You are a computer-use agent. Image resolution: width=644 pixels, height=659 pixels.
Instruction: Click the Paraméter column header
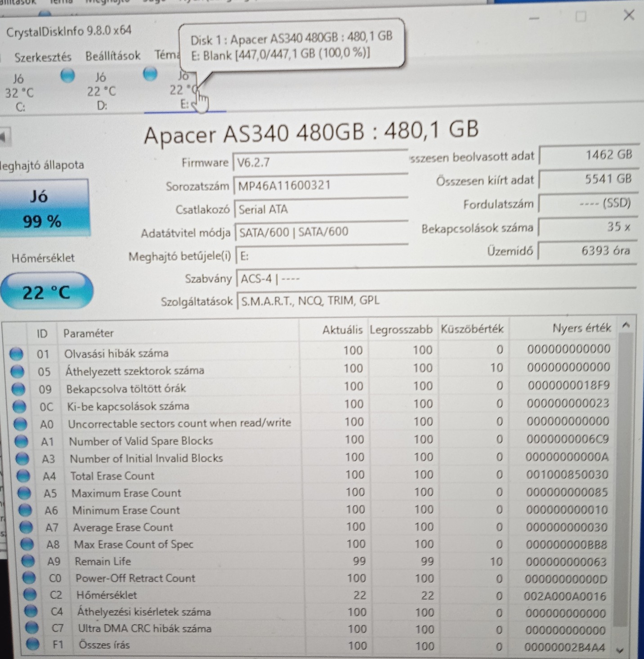point(178,332)
